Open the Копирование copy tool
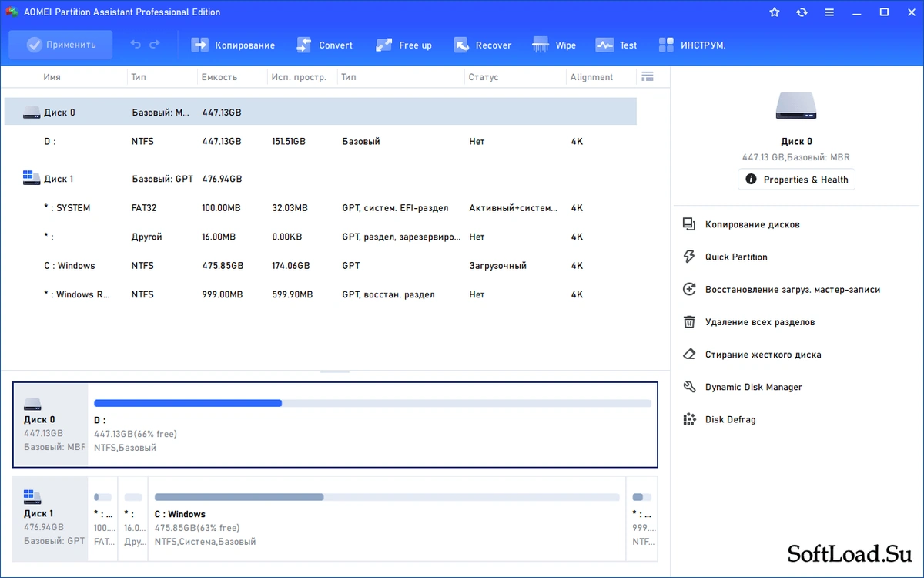924x578 pixels. click(233, 45)
